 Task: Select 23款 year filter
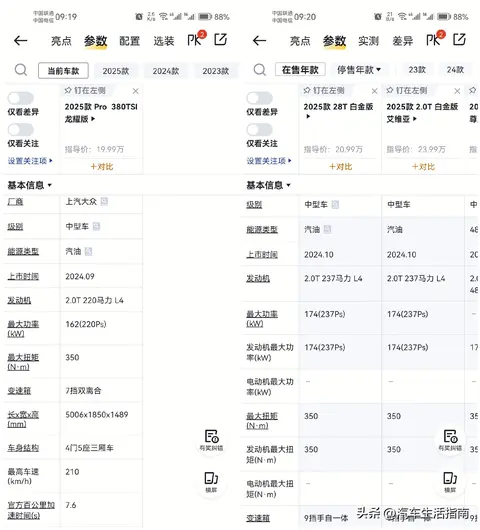click(417, 70)
